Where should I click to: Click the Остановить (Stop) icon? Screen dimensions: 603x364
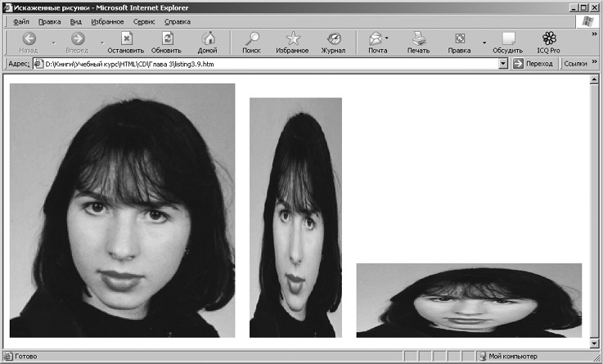coord(125,38)
